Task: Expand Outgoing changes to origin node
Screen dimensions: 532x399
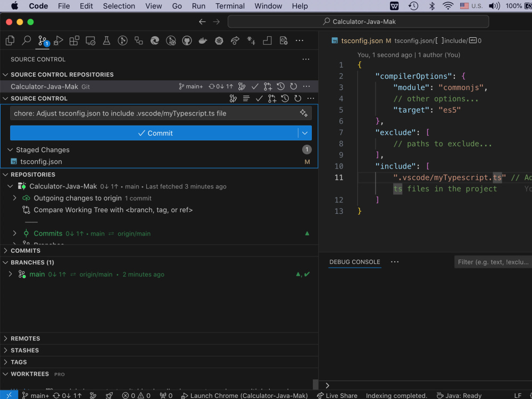Action: (14, 198)
